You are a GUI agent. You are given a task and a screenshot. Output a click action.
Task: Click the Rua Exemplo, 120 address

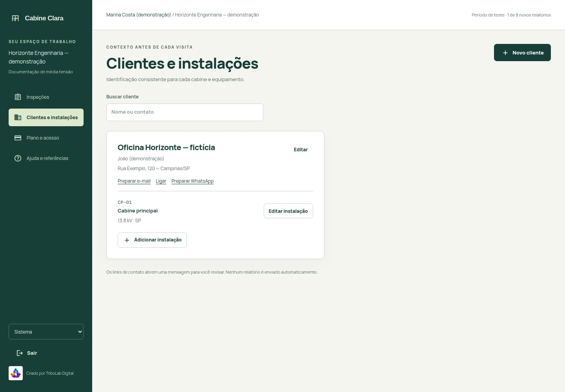[154, 169]
